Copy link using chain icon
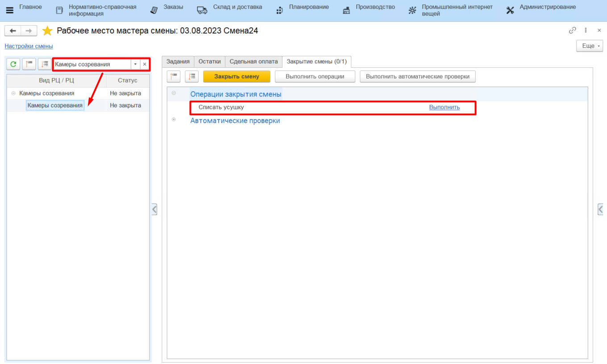Image resolution: width=607 pixels, height=364 pixels. point(572,30)
